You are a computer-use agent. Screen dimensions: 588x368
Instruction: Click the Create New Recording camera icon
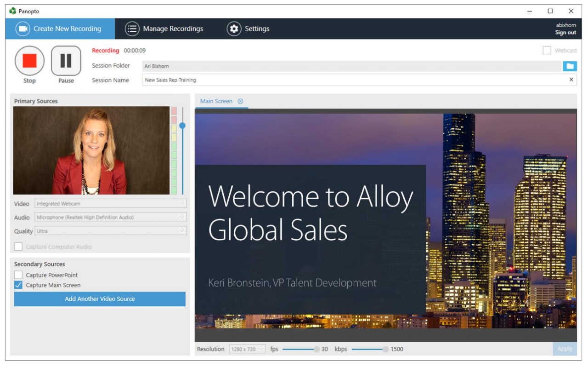coord(23,29)
